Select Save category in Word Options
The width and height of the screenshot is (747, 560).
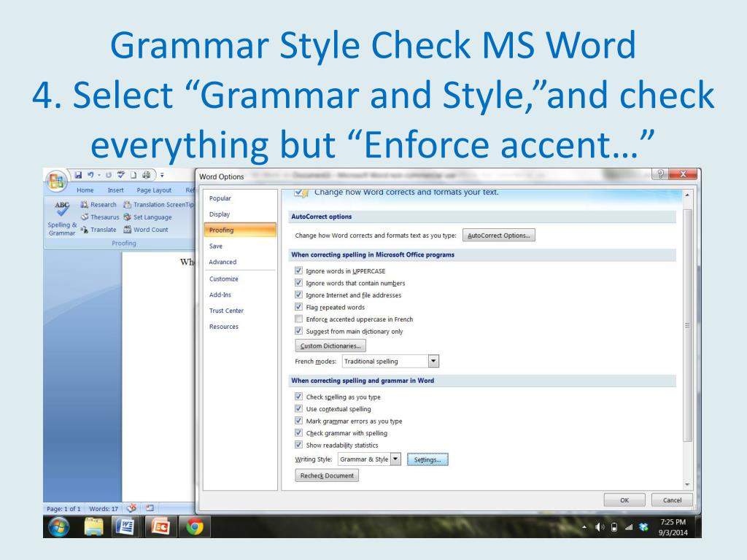tap(240, 246)
